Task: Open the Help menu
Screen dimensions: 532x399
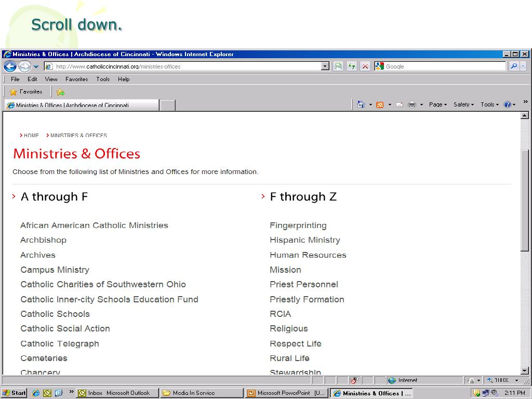Action: click(x=124, y=79)
